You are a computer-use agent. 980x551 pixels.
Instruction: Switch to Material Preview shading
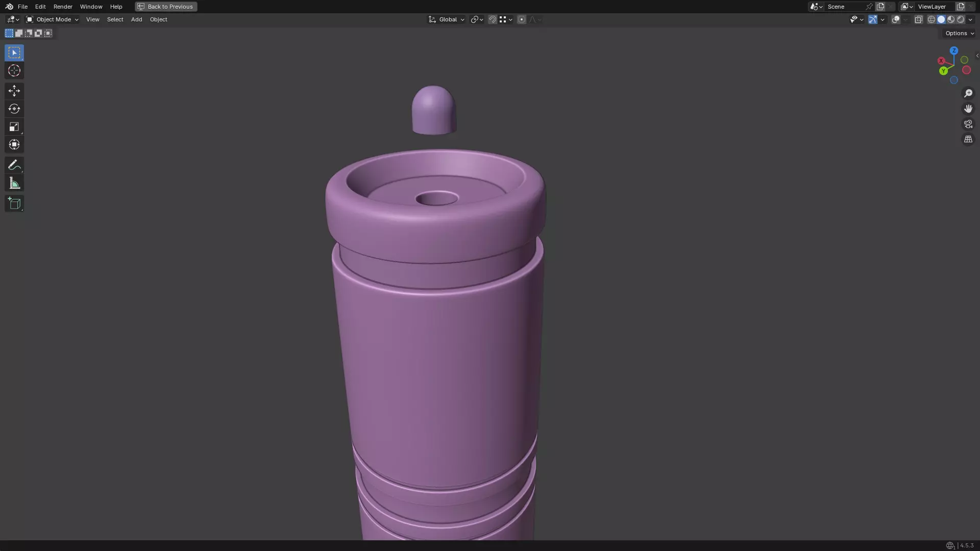951,19
